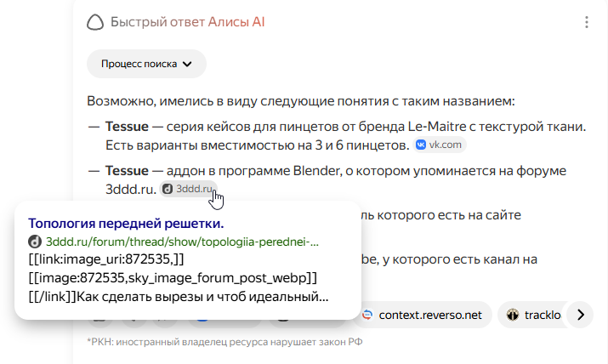Click the first bold "Tessue" term
This screenshot has width=608, height=364.
click(x=128, y=127)
